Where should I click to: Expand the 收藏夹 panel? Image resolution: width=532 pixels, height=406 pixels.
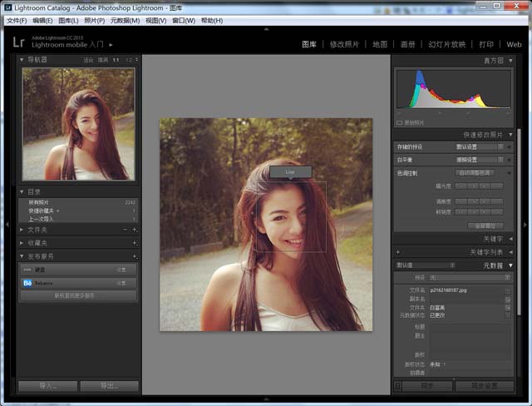pos(22,243)
